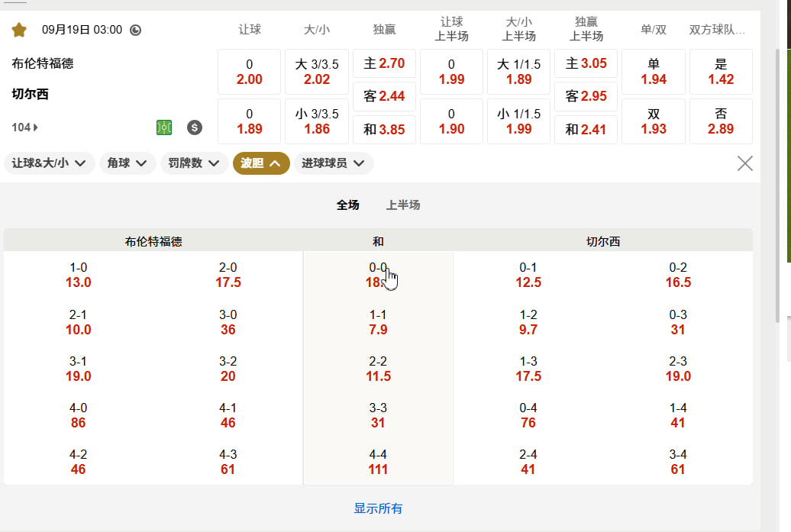The width and height of the screenshot is (791, 532).
Task: Select draw score 4-4 at 111
Action: [x=378, y=462]
